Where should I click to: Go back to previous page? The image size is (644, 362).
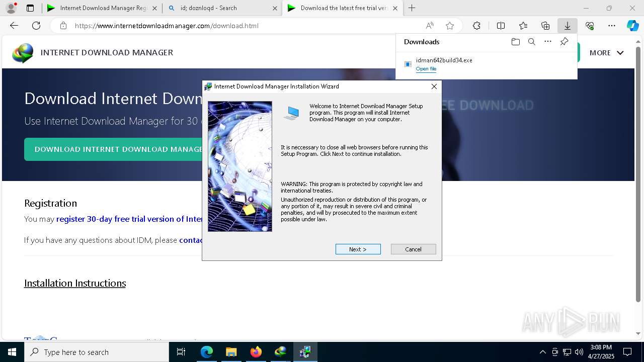coord(14,26)
